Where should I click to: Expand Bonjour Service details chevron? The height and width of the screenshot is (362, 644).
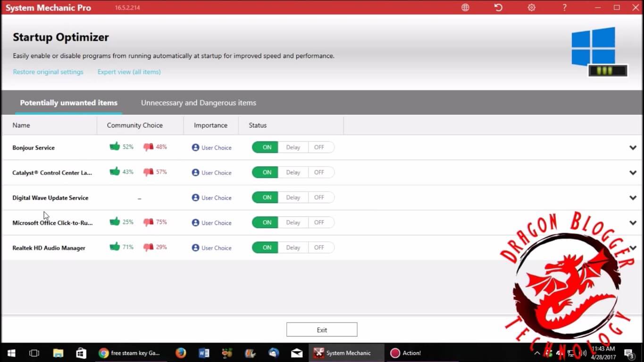[633, 148]
